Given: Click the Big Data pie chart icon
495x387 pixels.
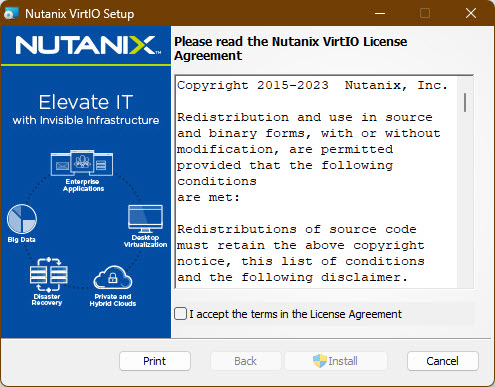Looking at the screenshot, I should coord(22,219).
